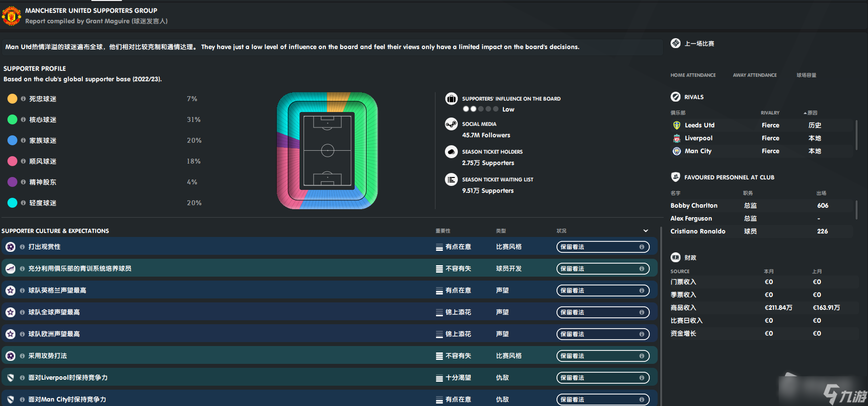The height and width of the screenshot is (406, 868).
Task: Sort rivals by 原因 column
Action: [811, 113]
